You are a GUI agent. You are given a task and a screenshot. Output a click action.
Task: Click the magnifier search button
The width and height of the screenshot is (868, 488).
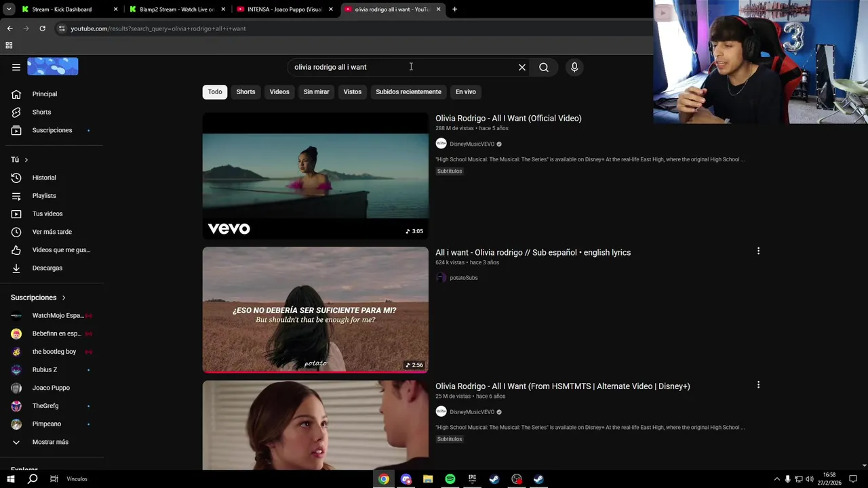click(x=544, y=67)
